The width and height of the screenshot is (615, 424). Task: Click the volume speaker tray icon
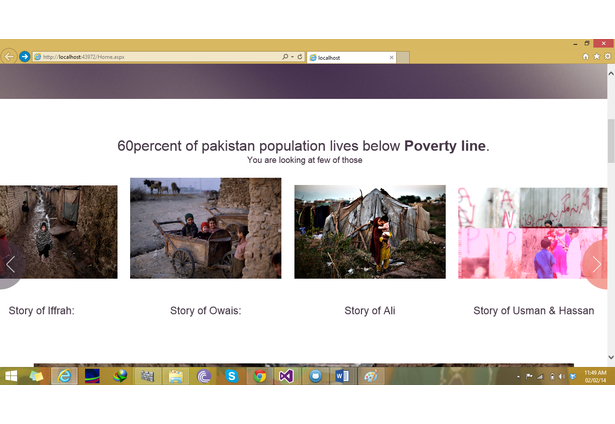562,377
